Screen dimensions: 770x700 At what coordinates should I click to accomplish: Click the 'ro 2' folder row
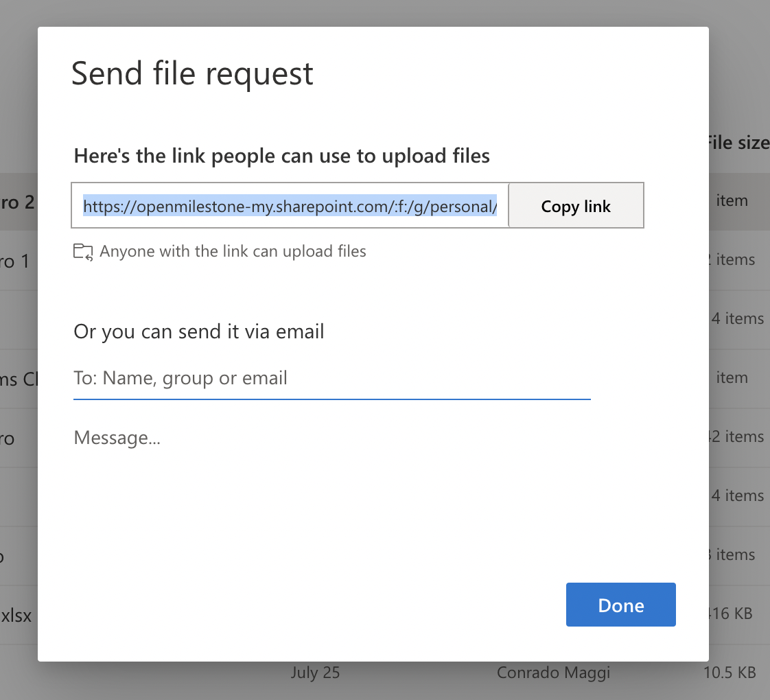[x=14, y=200]
